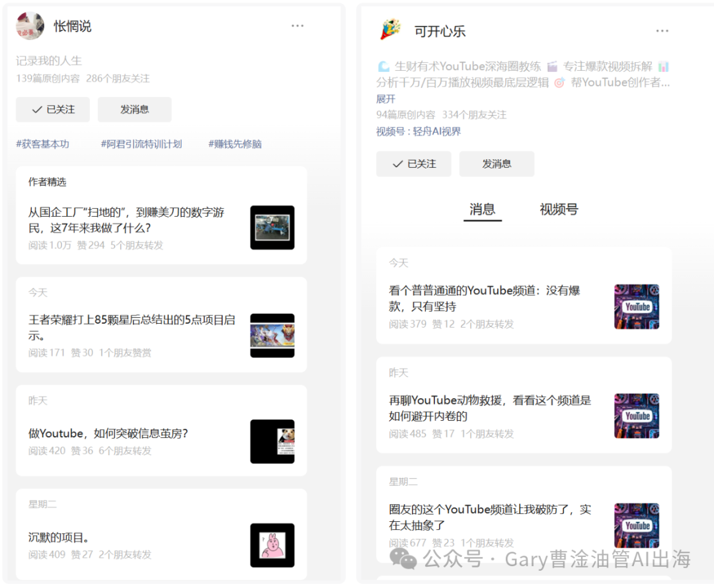Click 发消息 button on 怅惘说 profile

click(134, 109)
